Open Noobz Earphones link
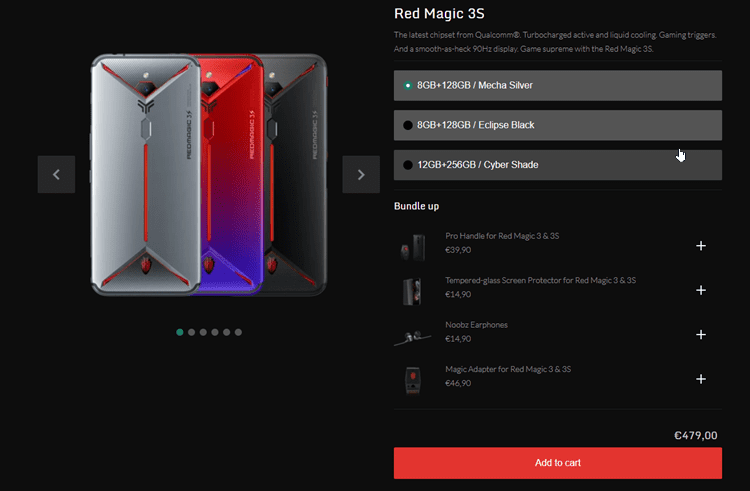The height and width of the screenshot is (491, 750). point(476,325)
